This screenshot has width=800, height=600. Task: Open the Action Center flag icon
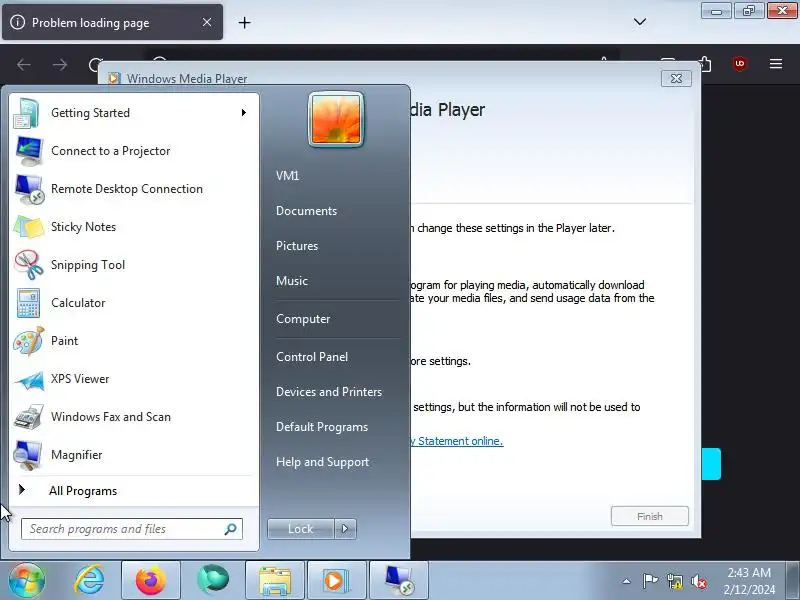650,581
